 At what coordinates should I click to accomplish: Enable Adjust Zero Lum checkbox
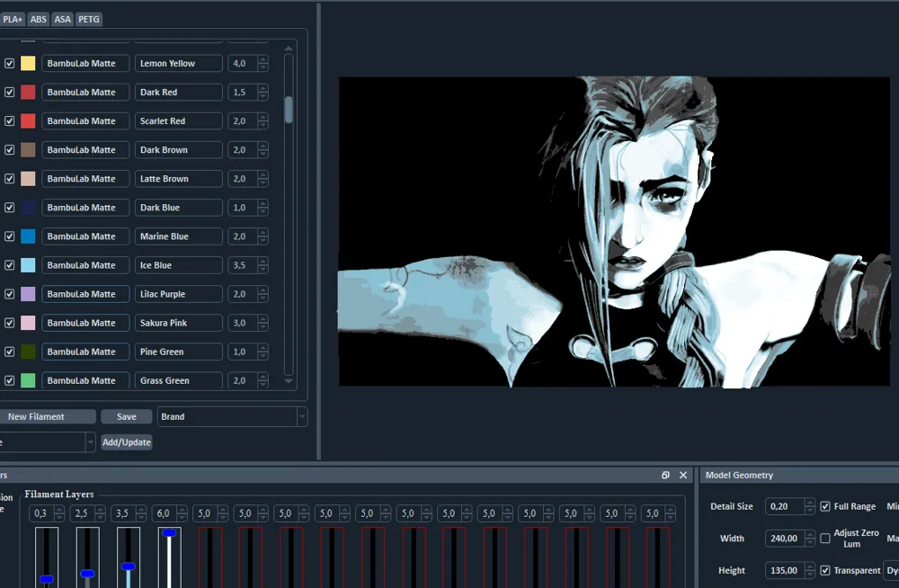click(825, 538)
